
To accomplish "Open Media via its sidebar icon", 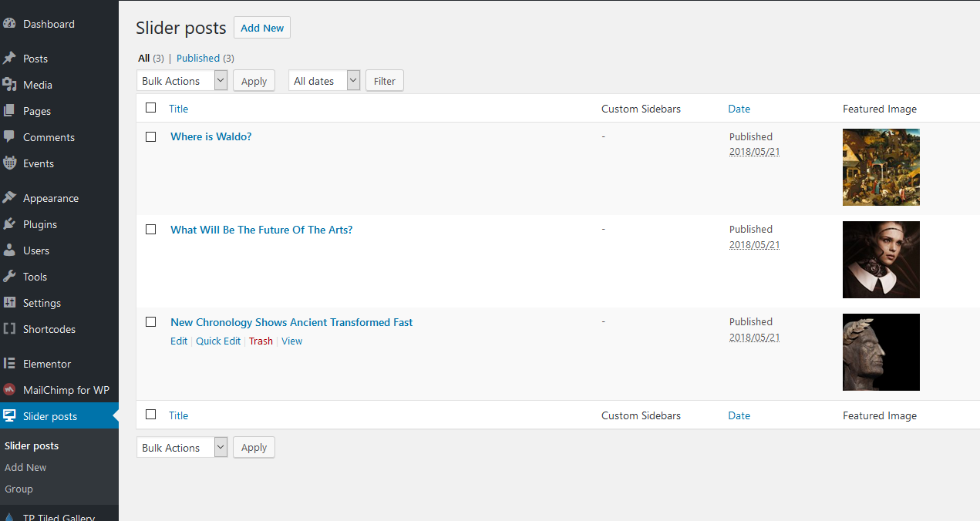I will [9, 85].
